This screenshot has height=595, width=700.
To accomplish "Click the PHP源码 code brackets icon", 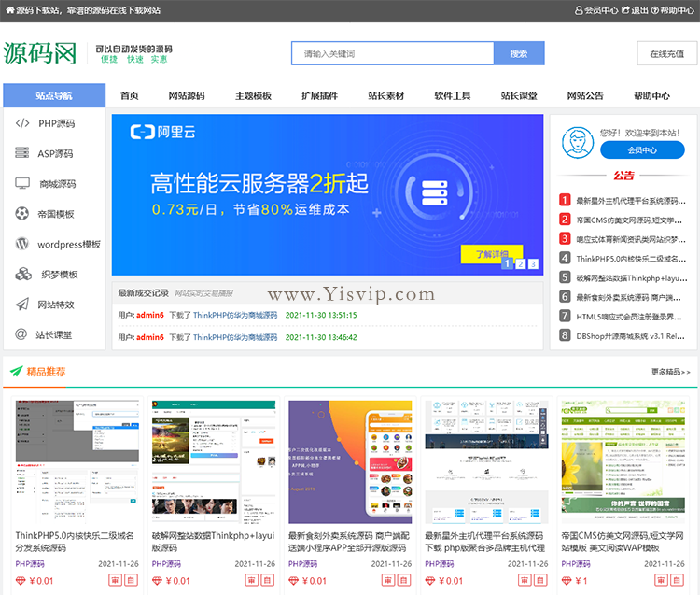I will tap(22, 123).
